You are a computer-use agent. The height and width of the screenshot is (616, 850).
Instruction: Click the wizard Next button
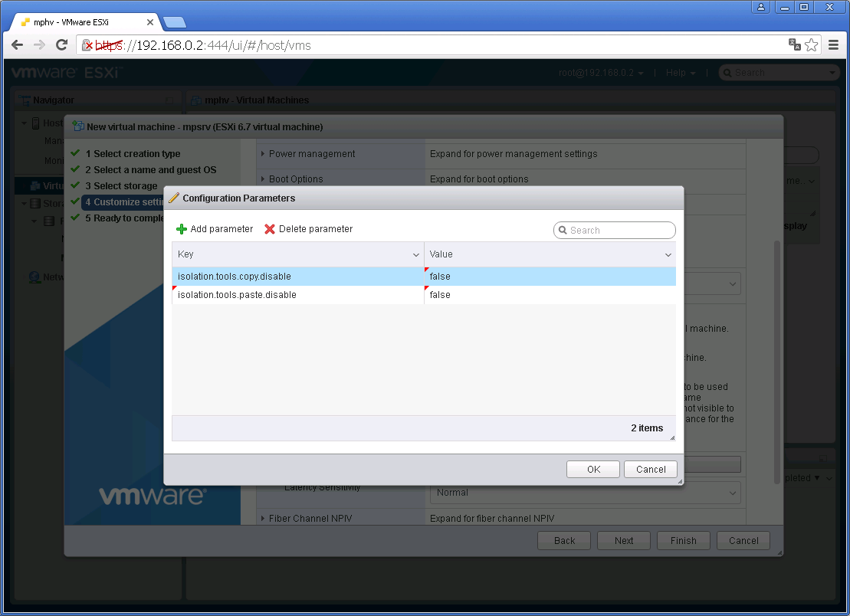tap(623, 541)
